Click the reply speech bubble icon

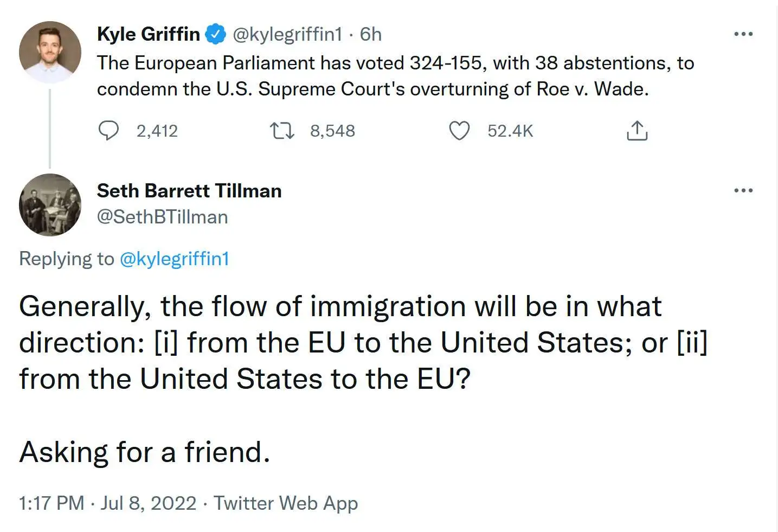coord(108,131)
